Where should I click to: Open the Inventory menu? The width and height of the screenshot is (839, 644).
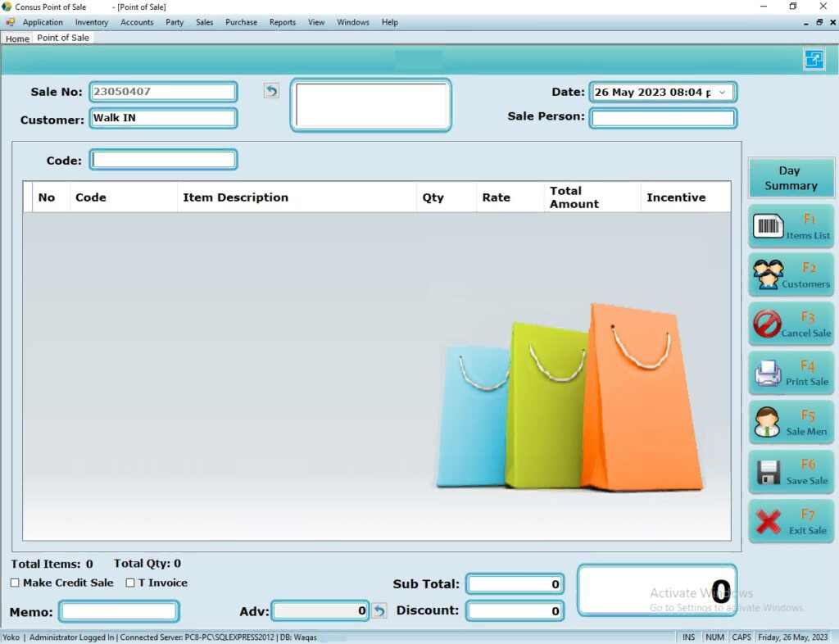pyautogui.click(x=92, y=22)
